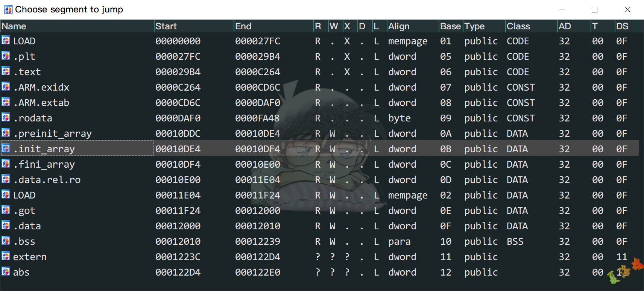Click the icon next to .ARM.exidx
Image resolution: width=644 pixels, height=291 pixels.
tap(6, 87)
